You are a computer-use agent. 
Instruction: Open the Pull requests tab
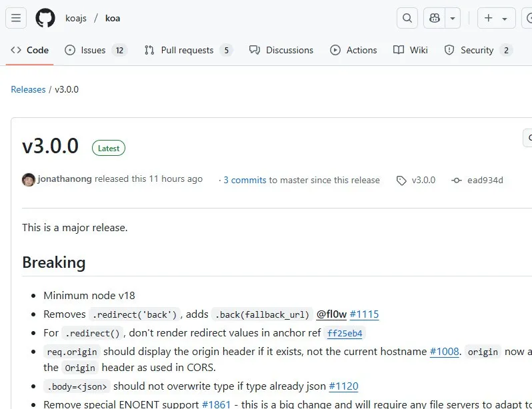[188, 50]
